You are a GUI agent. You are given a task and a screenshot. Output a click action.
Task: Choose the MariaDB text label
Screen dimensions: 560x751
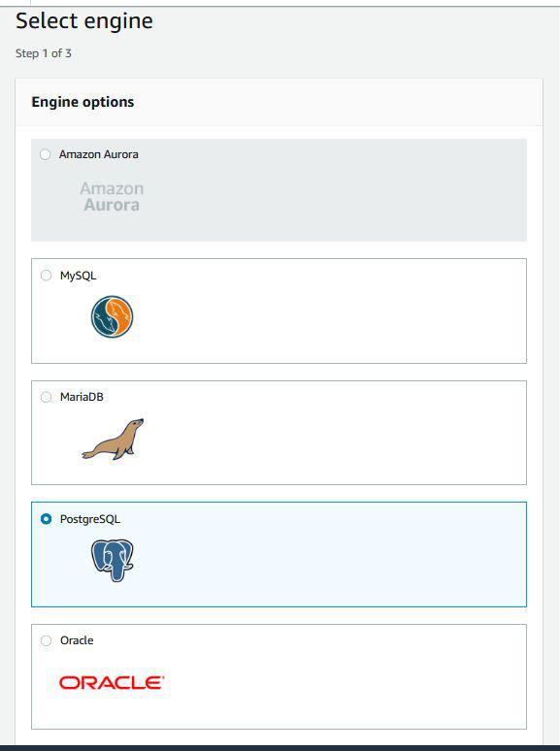point(82,397)
